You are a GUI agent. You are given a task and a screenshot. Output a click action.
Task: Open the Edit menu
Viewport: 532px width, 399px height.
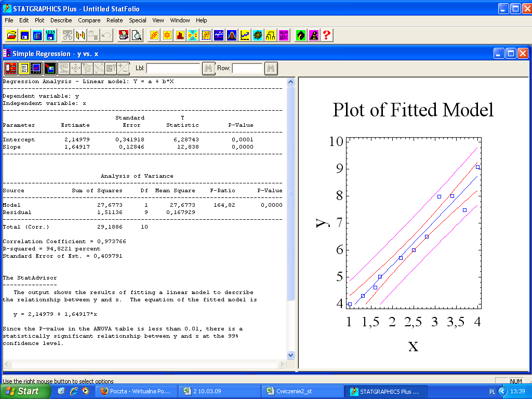24,20
